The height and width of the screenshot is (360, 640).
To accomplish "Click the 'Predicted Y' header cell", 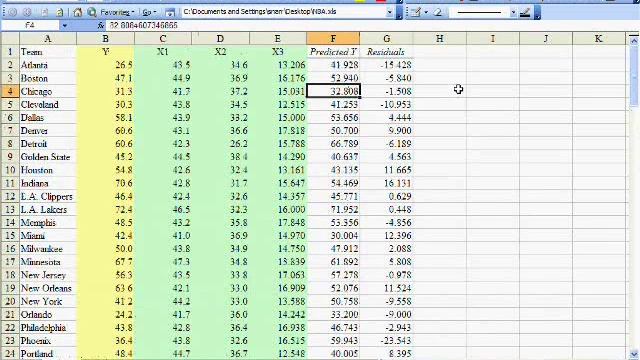I will point(333,52).
